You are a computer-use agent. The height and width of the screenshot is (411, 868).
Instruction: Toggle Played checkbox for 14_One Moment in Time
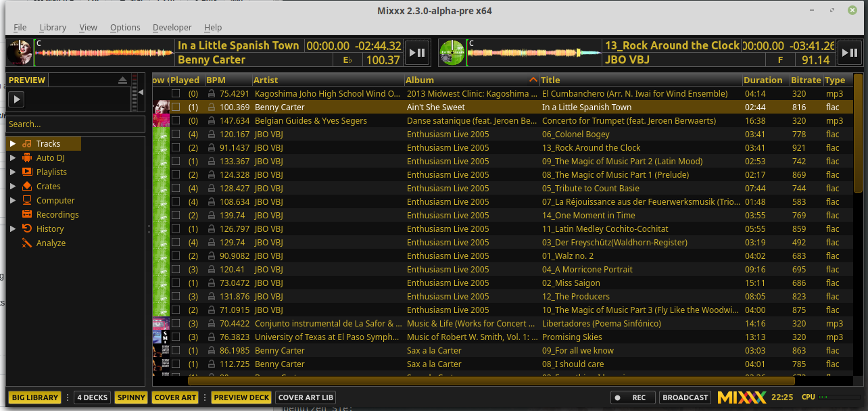[176, 216]
